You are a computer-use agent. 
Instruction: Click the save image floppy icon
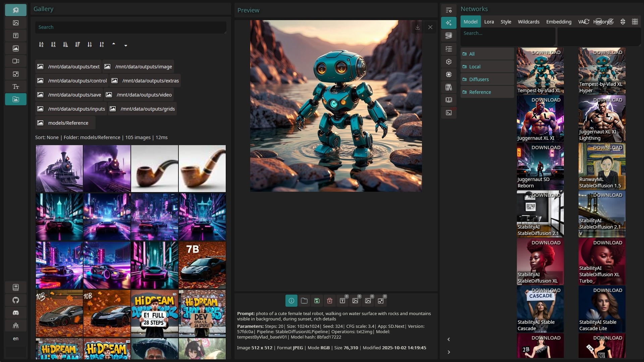pos(317,301)
